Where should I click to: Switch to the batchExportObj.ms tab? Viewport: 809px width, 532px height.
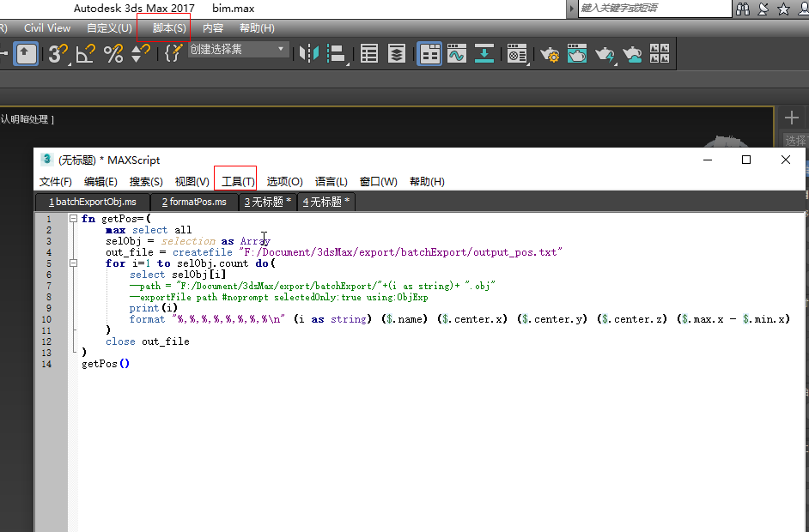pyautogui.click(x=93, y=203)
